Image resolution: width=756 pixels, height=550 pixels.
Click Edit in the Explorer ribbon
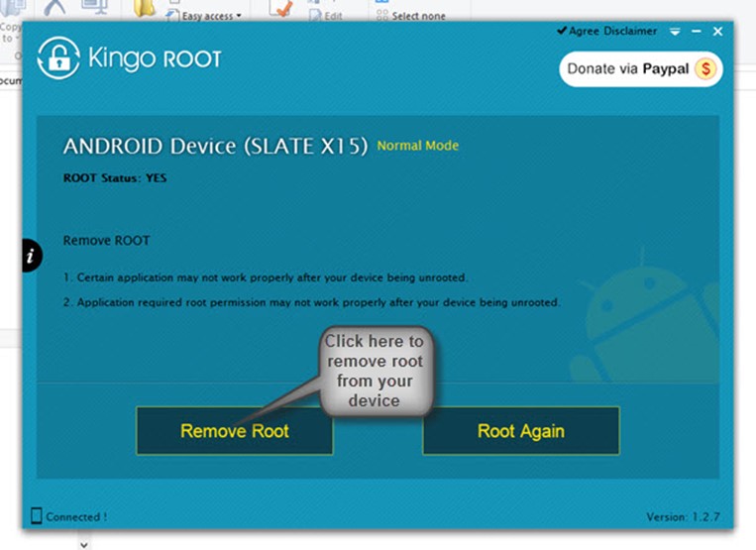(x=326, y=16)
